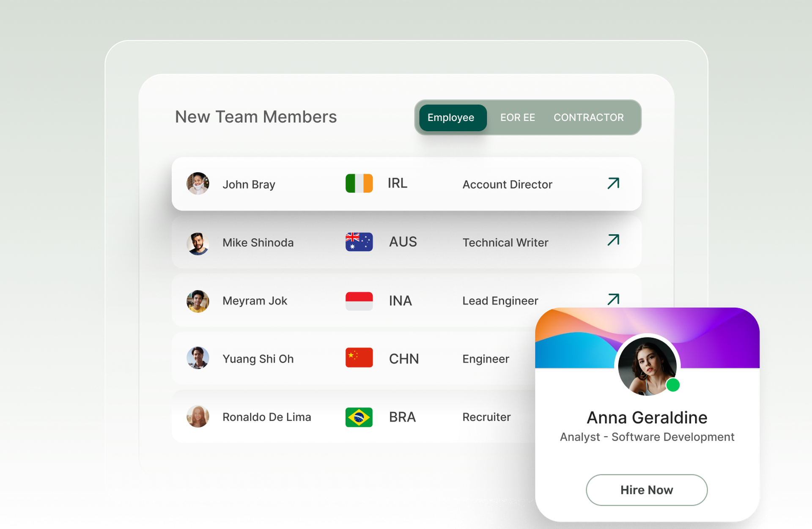
Task: Click the Brazil flag icon
Action: tap(359, 417)
